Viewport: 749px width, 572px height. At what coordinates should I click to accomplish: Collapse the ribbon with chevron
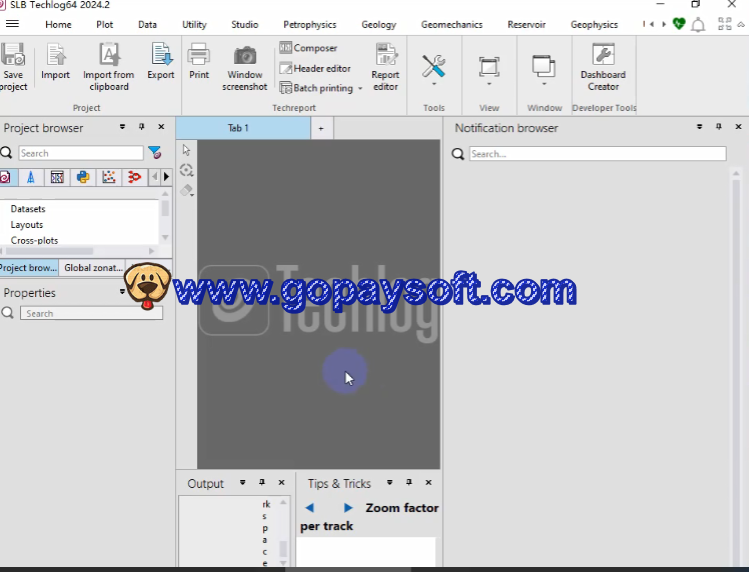tap(741, 24)
